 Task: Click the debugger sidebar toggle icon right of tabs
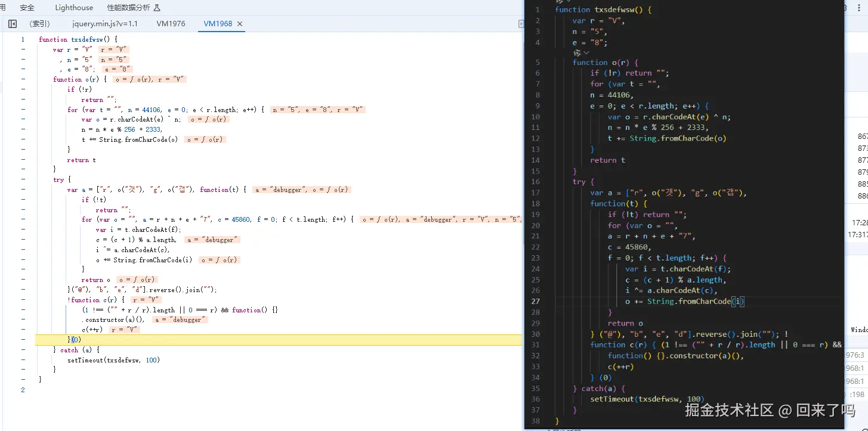pos(521,24)
